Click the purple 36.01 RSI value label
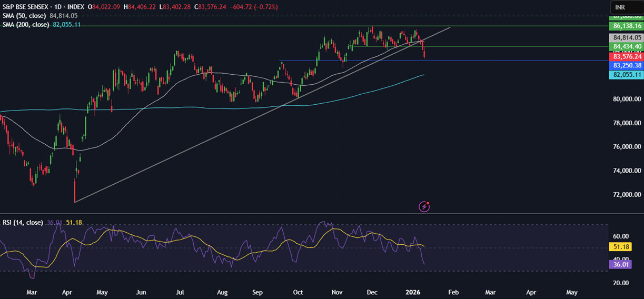The width and height of the screenshot is (644, 299). tap(620, 264)
